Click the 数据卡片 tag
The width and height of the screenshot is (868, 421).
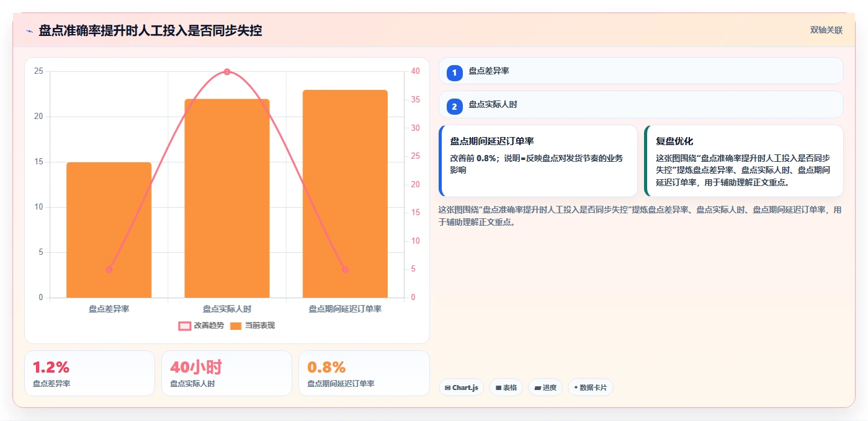[x=591, y=388]
